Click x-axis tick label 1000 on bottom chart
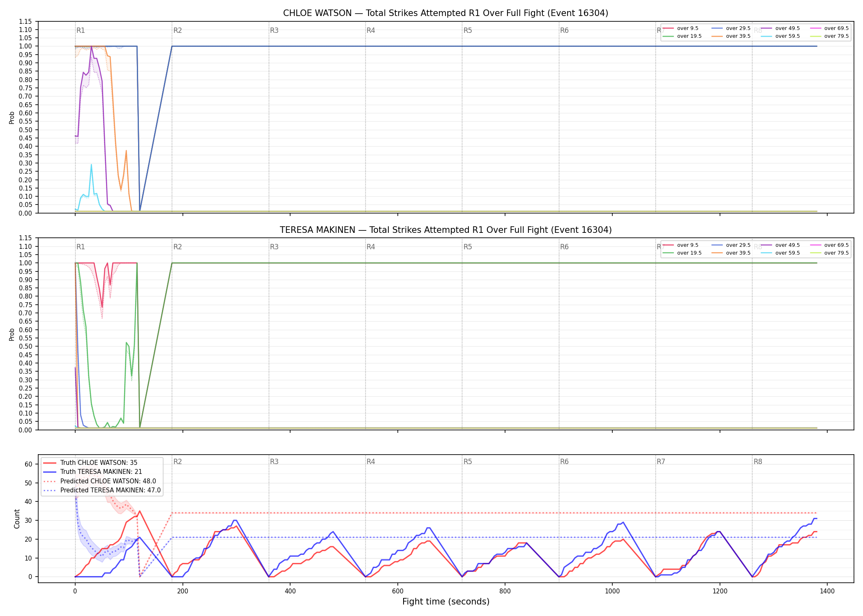Viewport: 863px width, 616px height. [612, 591]
